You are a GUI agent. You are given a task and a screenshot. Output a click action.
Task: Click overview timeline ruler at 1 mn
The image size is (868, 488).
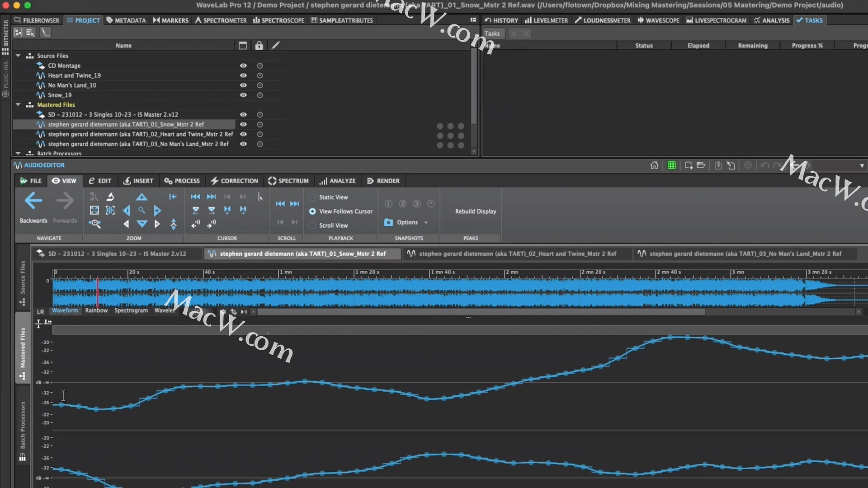coord(285,272)
